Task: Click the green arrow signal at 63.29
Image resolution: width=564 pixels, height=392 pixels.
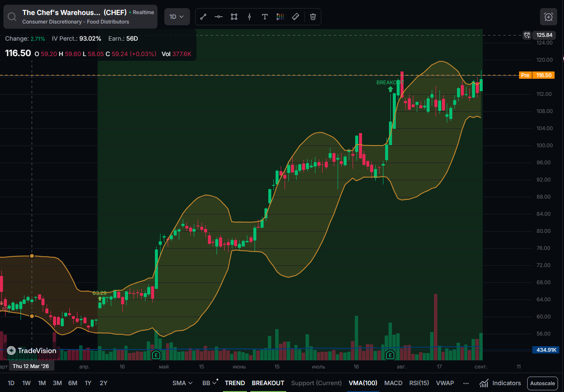Action: [x=100, y=299]
